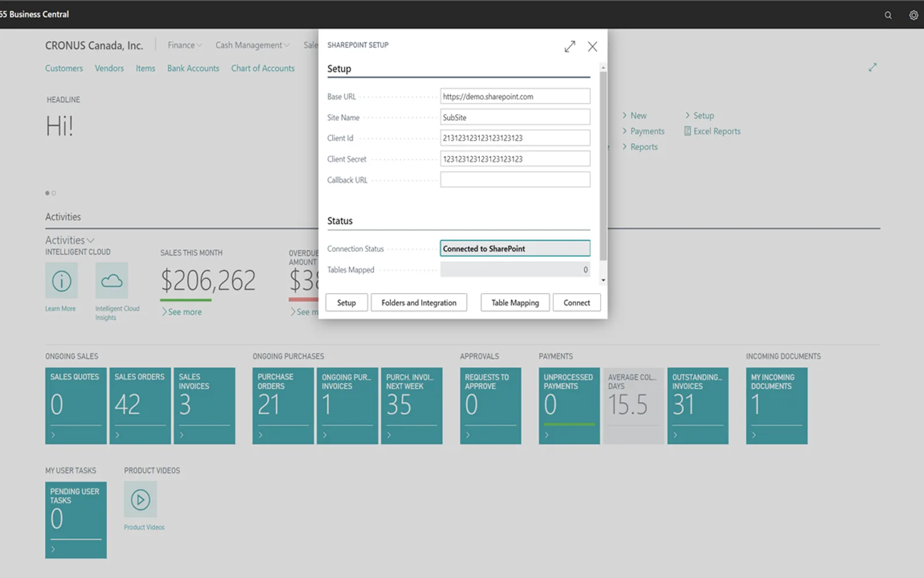Open the My Incoming Documents tile
Viewport: 924px width, 578px height.
pyautogui.click(x=777, y=406)
